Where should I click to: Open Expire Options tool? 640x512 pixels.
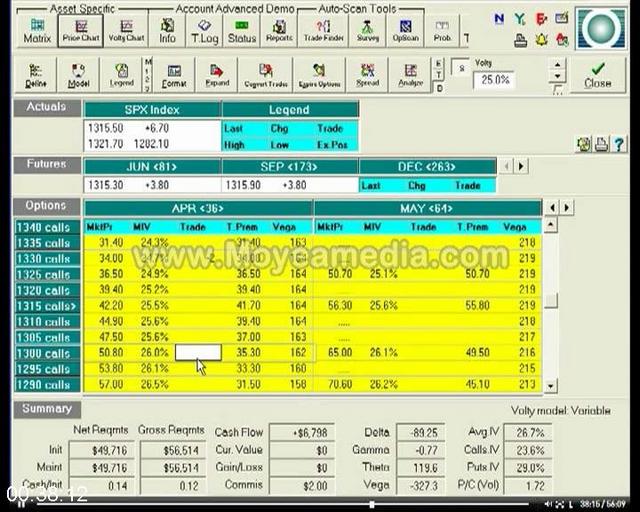point(319,76)
